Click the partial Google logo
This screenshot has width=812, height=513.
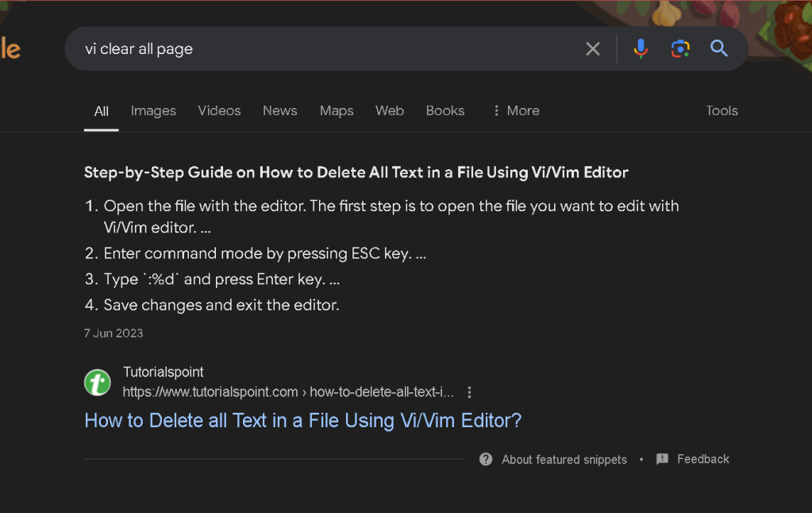pyautogui.click(x=10, y=48)
